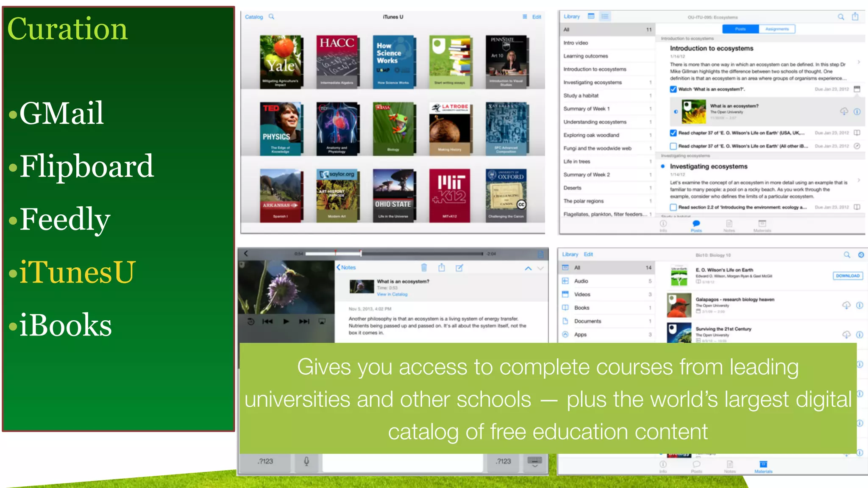Open Materials tab in Biology 10 bottom bar

point(763,467)
